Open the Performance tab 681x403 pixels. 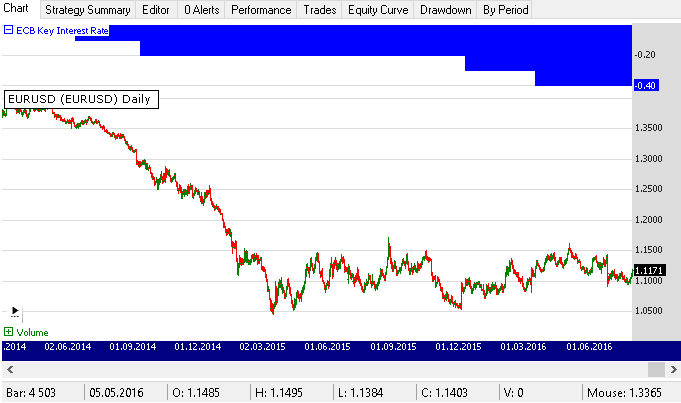260,10
